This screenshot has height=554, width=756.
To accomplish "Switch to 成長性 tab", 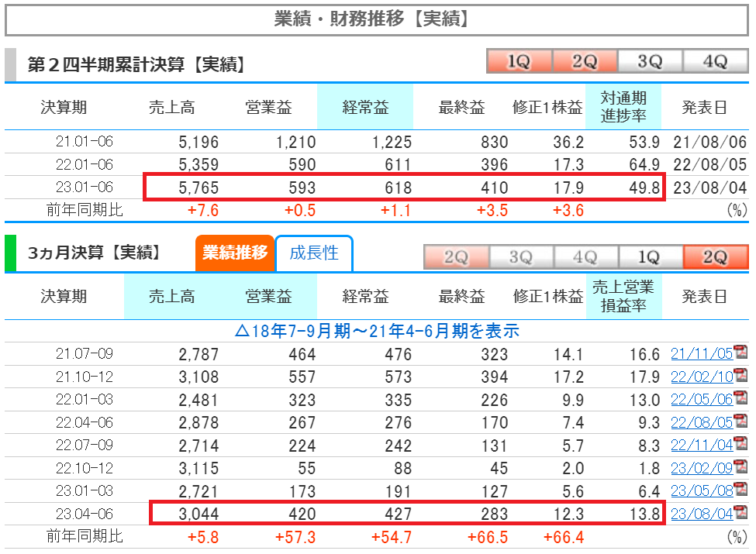I will pos(314,253).
